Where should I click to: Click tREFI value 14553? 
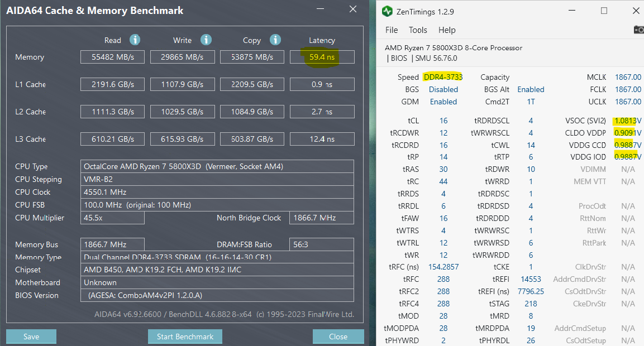[x=531, y=279]
